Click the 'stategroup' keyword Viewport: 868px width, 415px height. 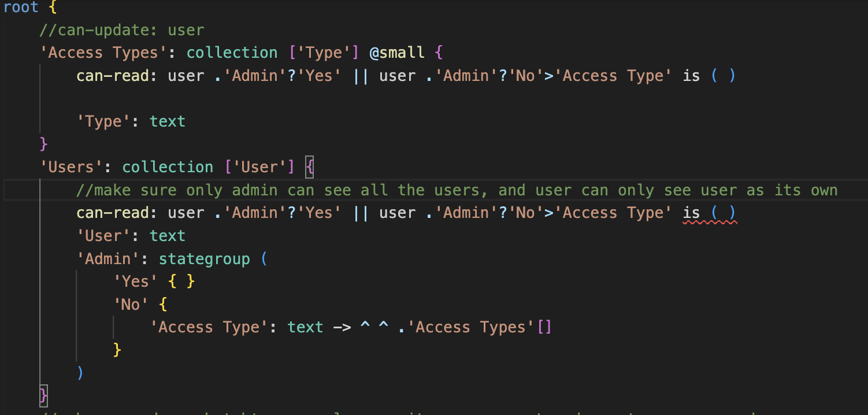[x=204, y=258]
